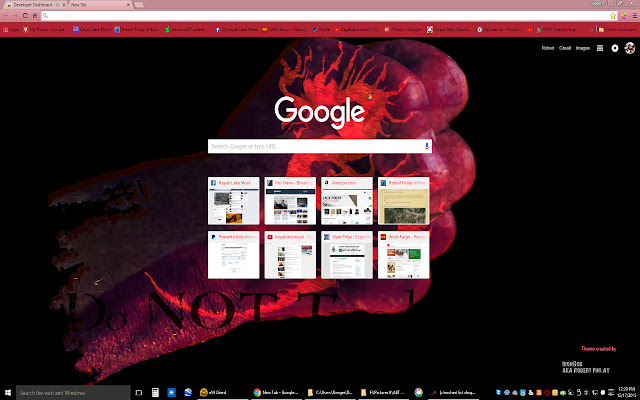Open Robert Finlay of Kayak bookmark
This screenshot has height=400, width=640.
137,29
